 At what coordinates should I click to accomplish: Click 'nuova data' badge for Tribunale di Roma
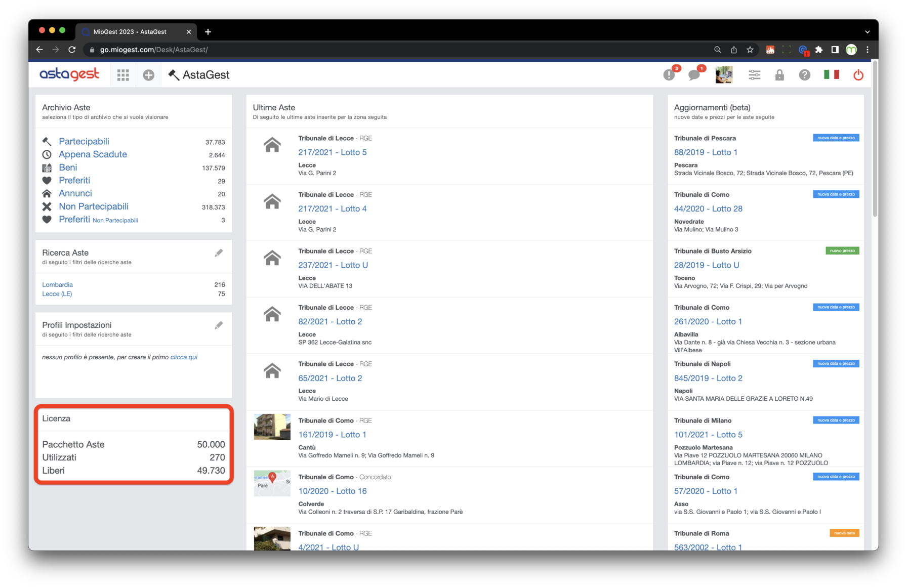coord(844,533)
